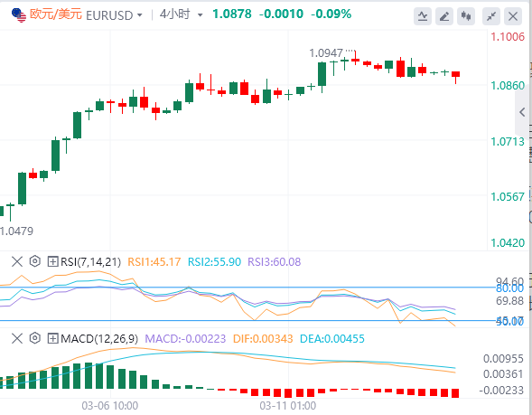Expand MACD panel with plus icon

click(52, 338)
